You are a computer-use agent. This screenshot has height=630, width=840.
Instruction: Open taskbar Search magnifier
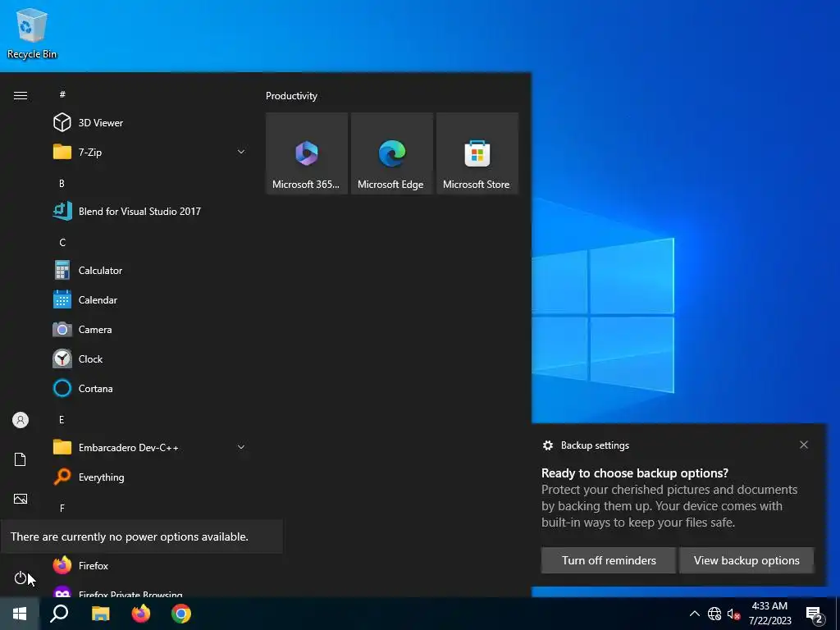(x=59, y=614)
